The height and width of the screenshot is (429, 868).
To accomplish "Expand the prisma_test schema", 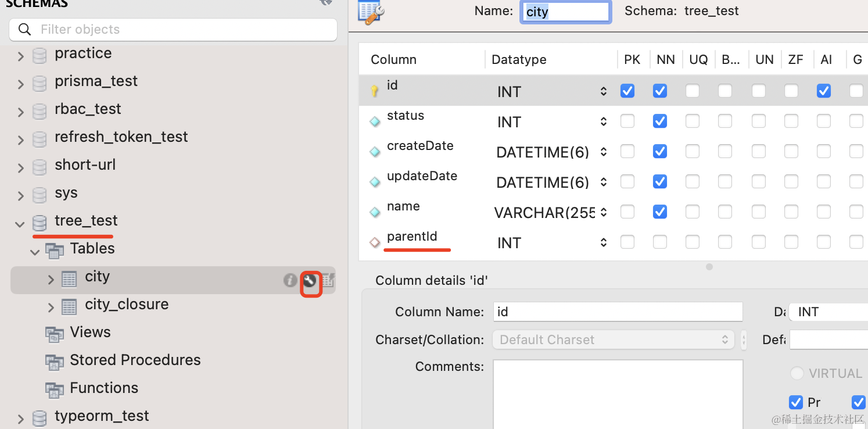I will click(21, 84).
